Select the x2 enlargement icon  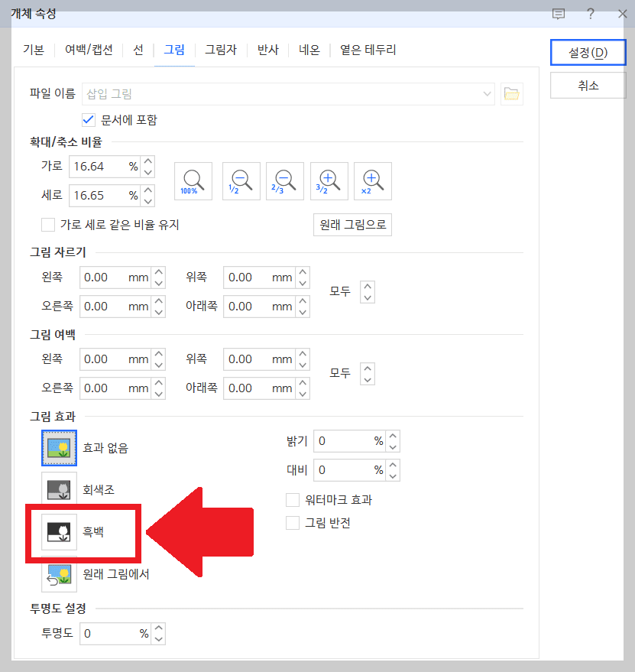[x=374, y=180]
